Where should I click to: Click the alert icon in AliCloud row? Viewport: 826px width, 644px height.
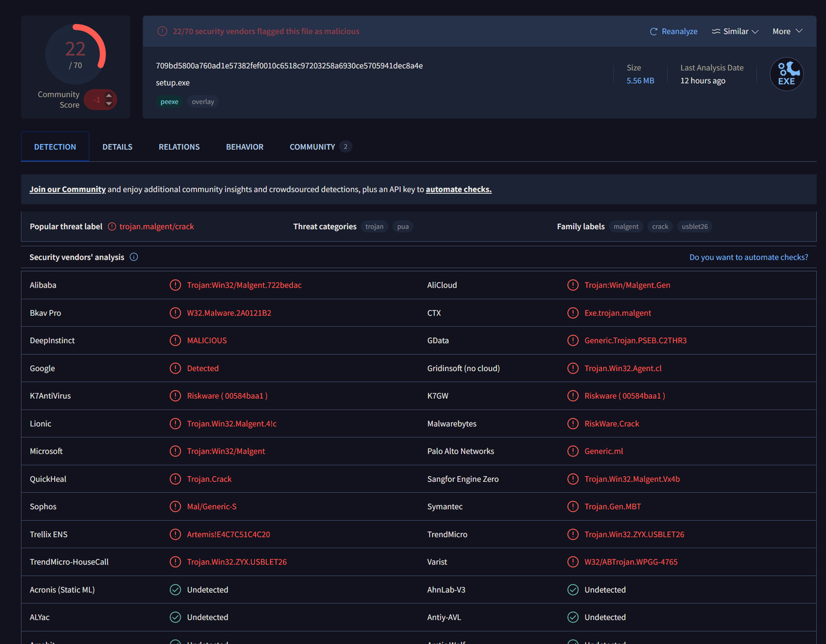tap(572, 285)
